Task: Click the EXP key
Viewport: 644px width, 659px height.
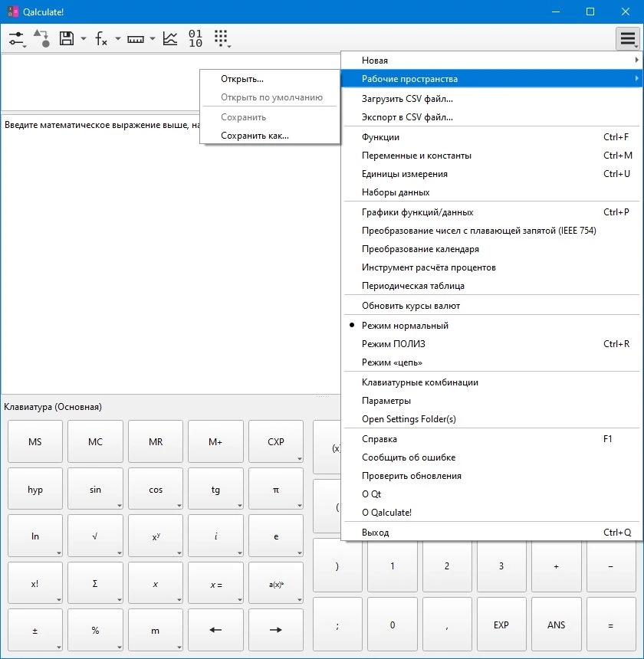Action: (501, 625)
